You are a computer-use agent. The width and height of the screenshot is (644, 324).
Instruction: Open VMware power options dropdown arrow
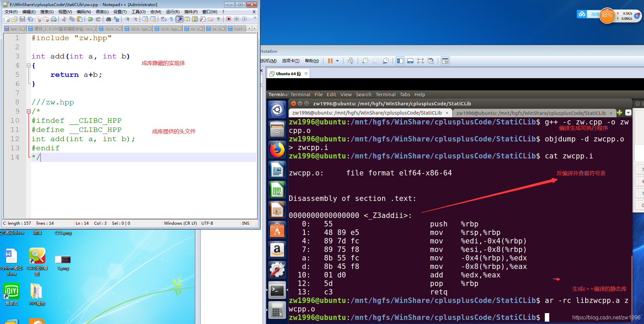tap(337, 61)
